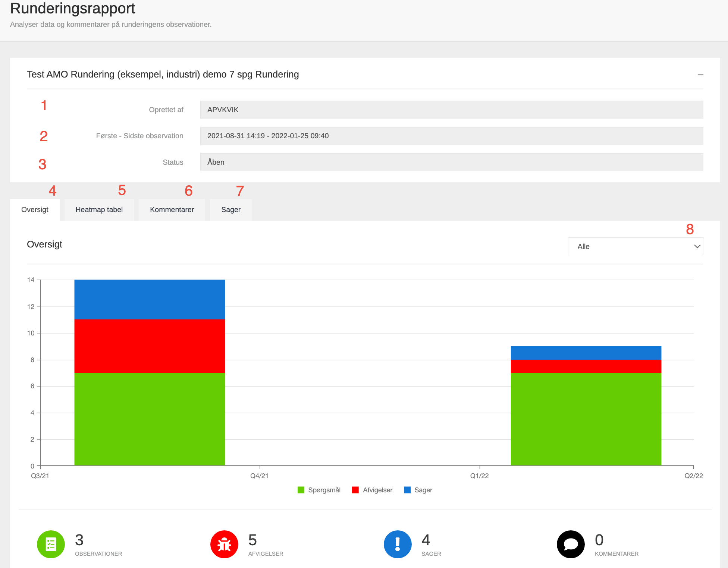The width and height of the screenshot is (728, 568).
Task: Click the dropdown chevron arrow next to Alle
Action: (697, 246)
